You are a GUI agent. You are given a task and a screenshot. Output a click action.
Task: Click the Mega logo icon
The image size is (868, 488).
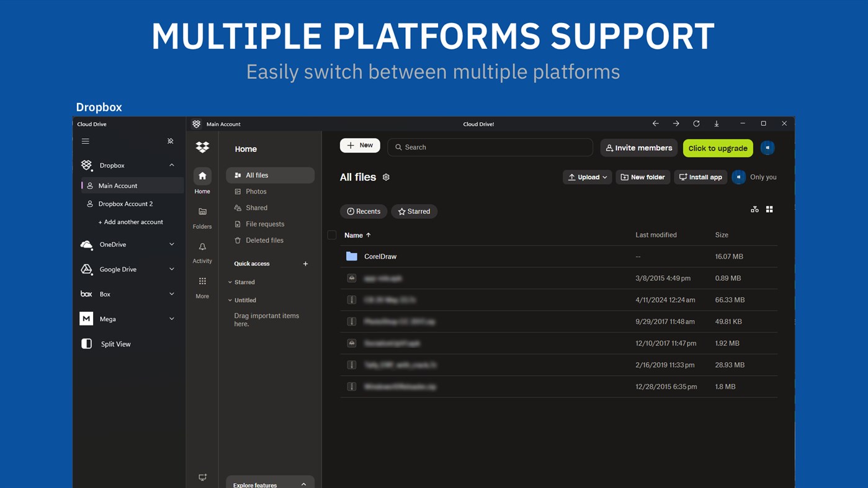tap(86, 319)
